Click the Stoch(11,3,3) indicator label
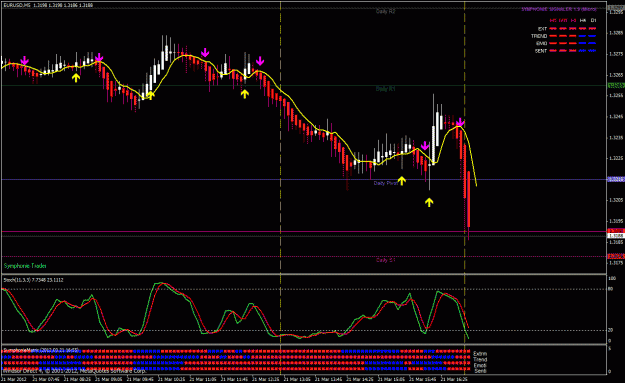625x383 pixels. click(33, 280)
